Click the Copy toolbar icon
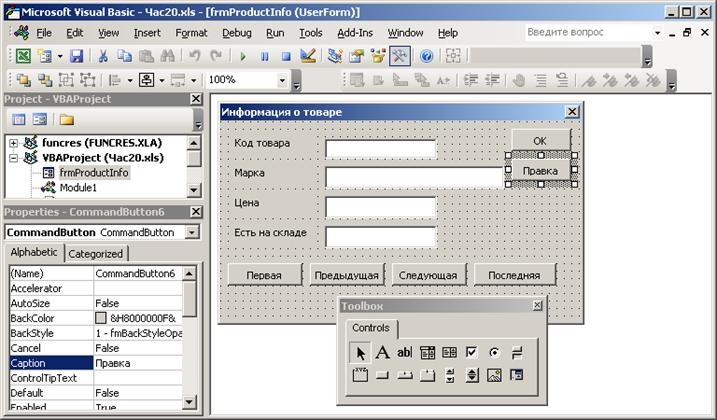Screen dimensions: 717x420 [124, 56]
